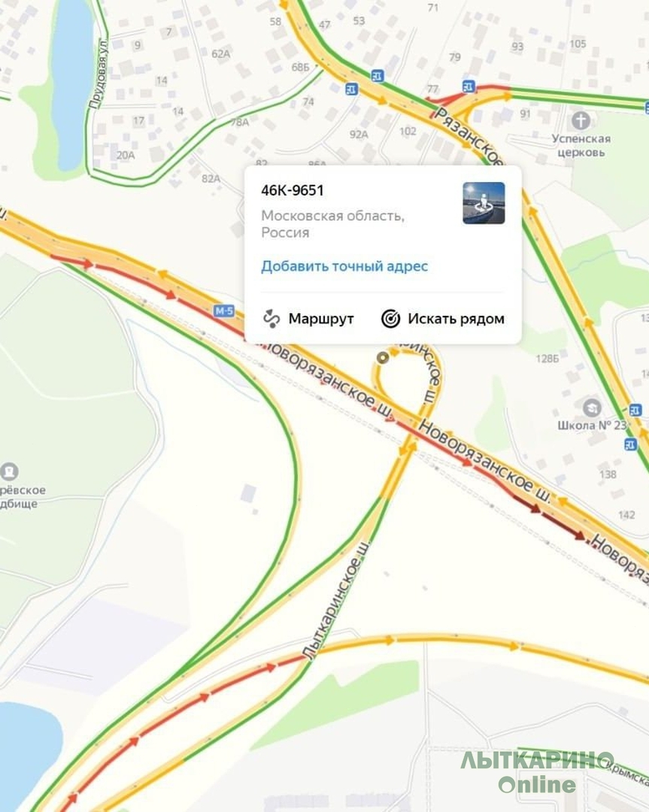
Task: Click the selected point marker on the loop ramp
Action: (x=383, y=358)
